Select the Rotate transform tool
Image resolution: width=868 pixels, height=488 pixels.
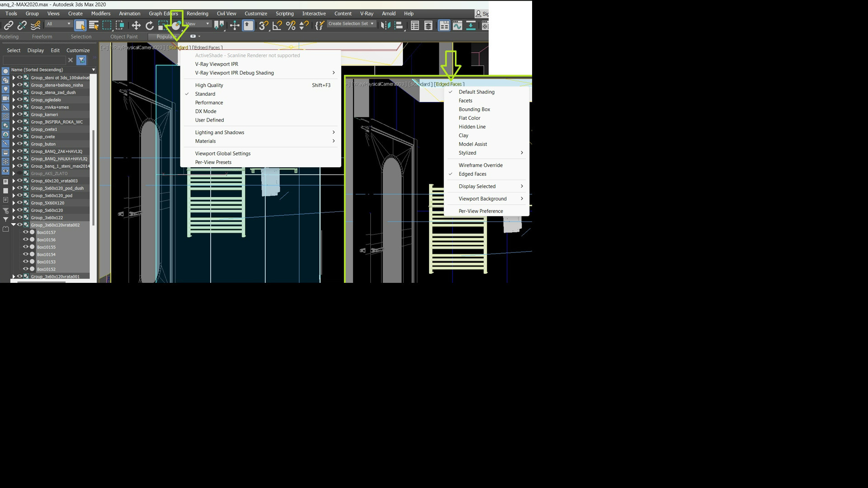(x=150, y=26)
